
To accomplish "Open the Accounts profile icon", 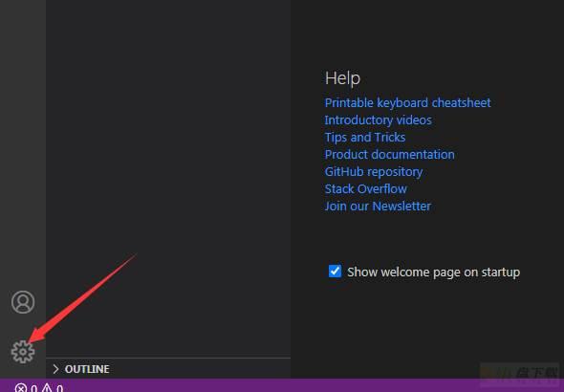I will point(23,302).
